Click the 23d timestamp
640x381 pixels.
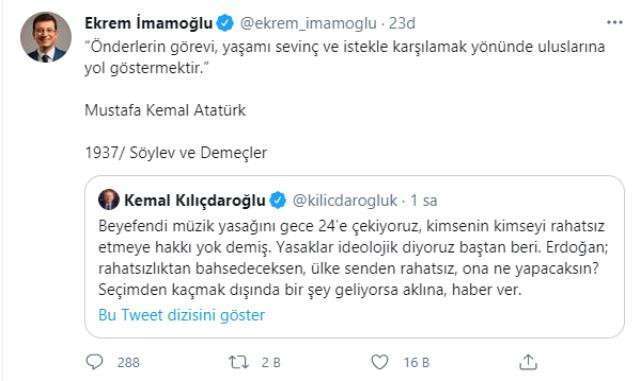(x=402, y=23)
